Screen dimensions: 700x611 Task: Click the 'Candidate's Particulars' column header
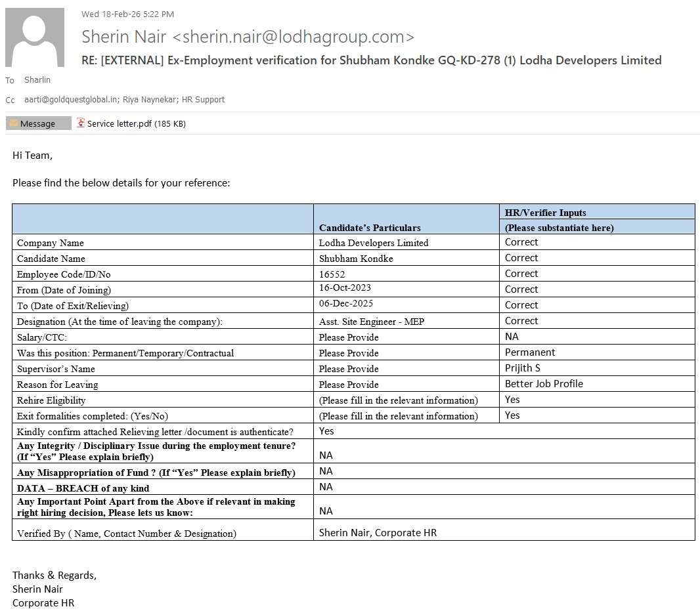point(370,228)
